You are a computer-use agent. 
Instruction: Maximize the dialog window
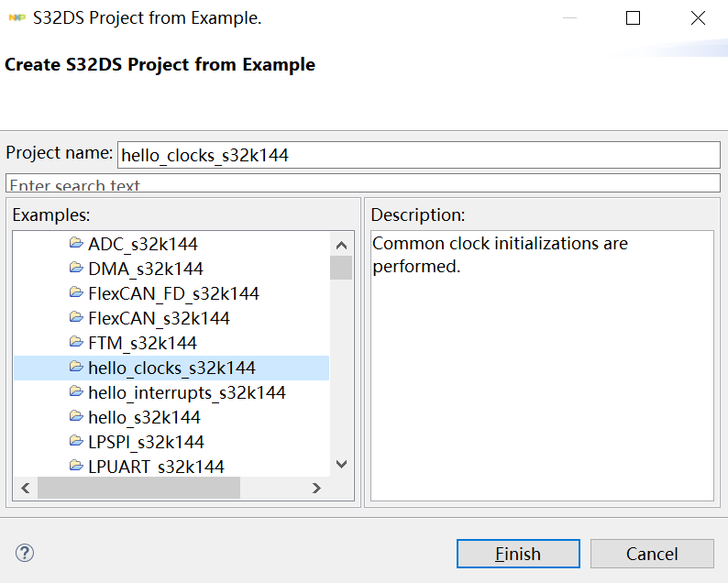[633, 18]
